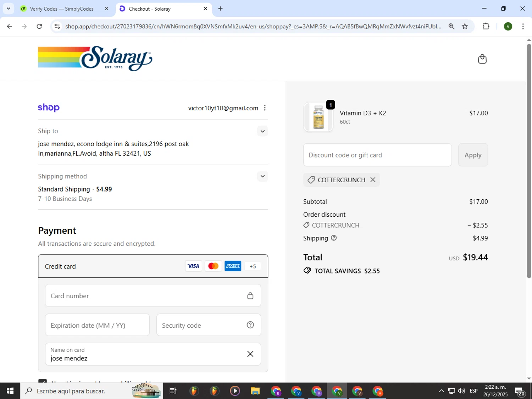The height and width of the screenshot is (399, 532).
Task: Clear the Name on card field
Action: [x=250, y=354]
